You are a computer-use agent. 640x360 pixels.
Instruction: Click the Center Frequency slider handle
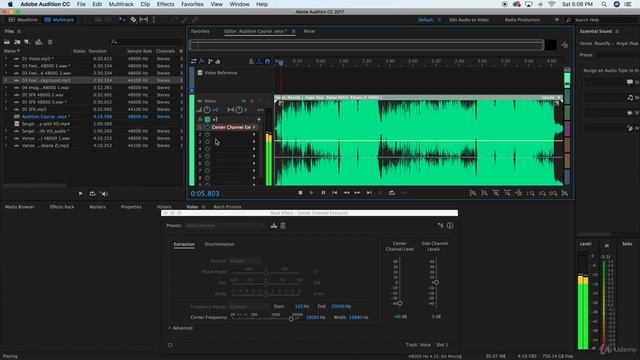point(291,319)
